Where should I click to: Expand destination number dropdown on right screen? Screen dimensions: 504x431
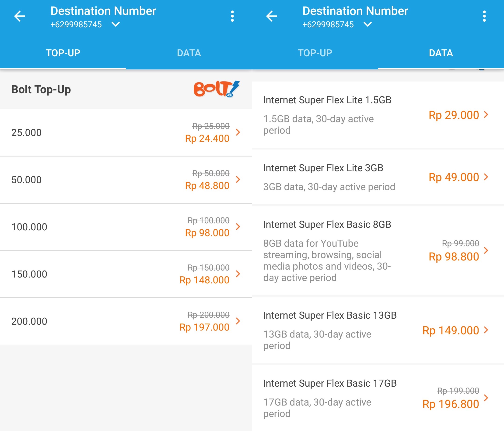368,24
